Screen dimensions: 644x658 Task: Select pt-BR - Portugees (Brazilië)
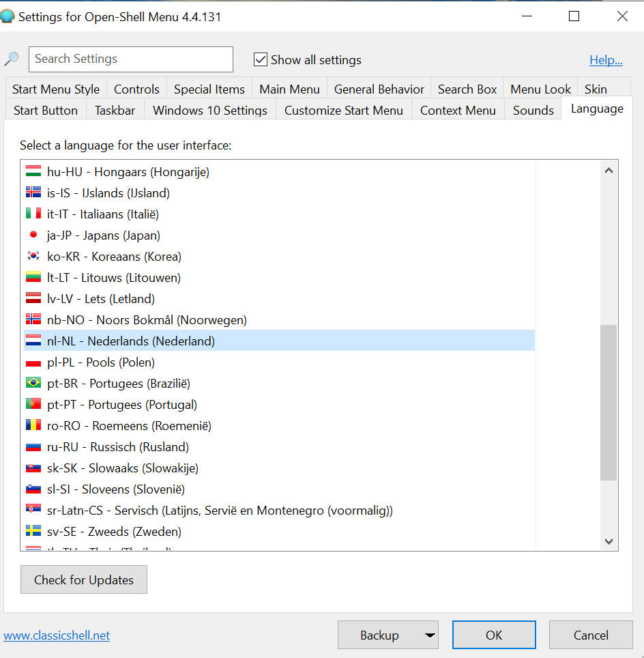[x=280, y=383]
